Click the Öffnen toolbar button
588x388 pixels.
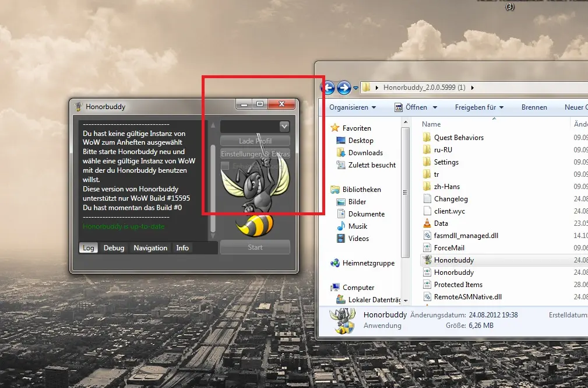point(411,107)
